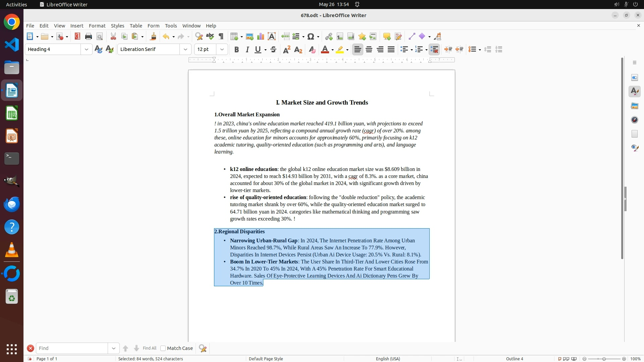This screenshot has height=362, width=644.
Task: Enable the Match Case checkbox
Action: point(163,348)
